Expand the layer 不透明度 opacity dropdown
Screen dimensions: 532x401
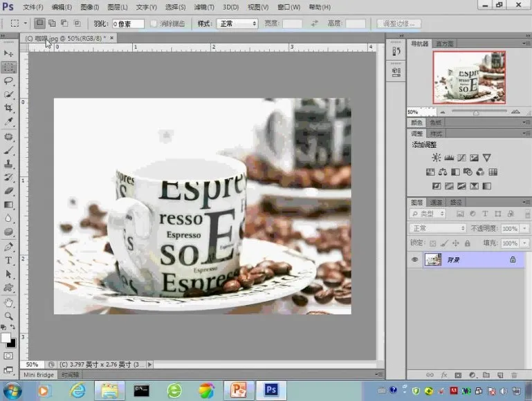(x=523, y=228)
